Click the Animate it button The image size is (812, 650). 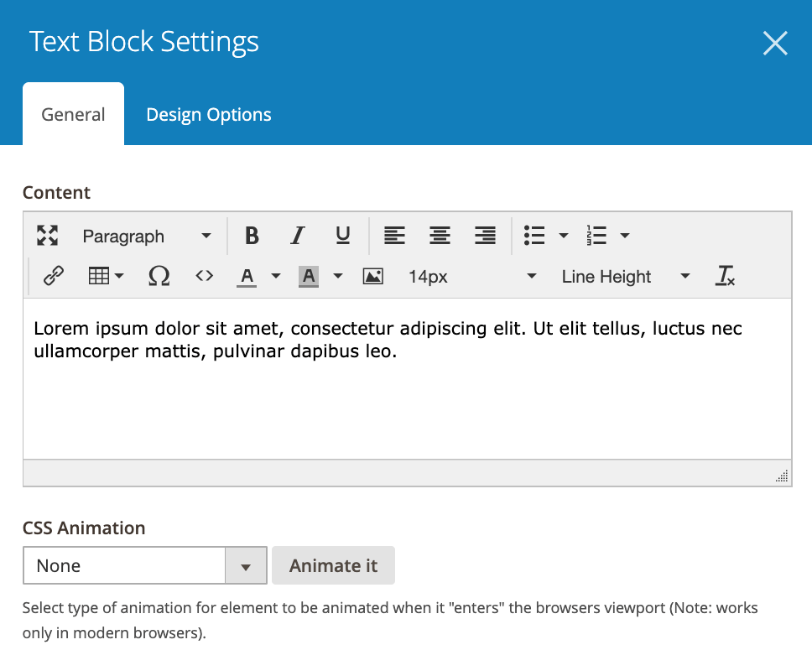[x=334, y=565]
